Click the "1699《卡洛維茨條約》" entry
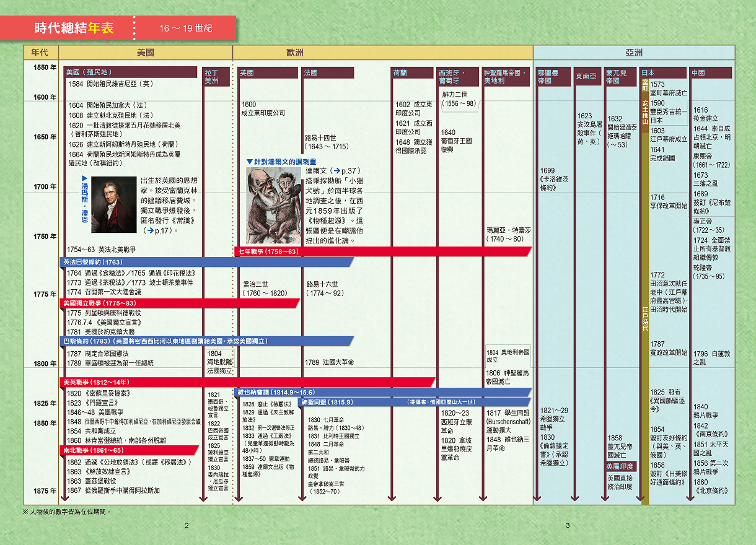This screenshot has width=756, height=545. (554, 179)
